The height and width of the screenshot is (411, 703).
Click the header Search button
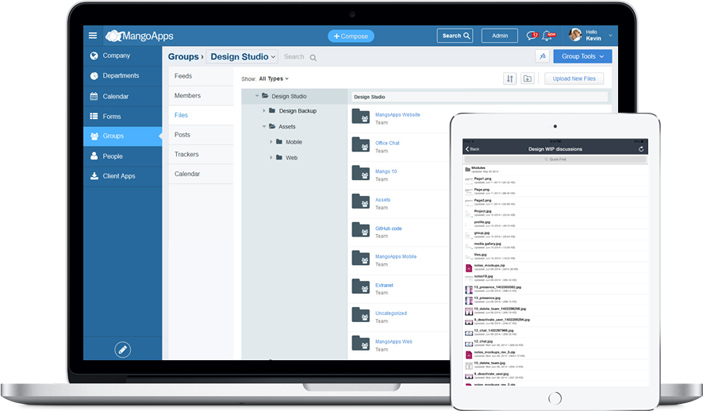coord(455,36)
